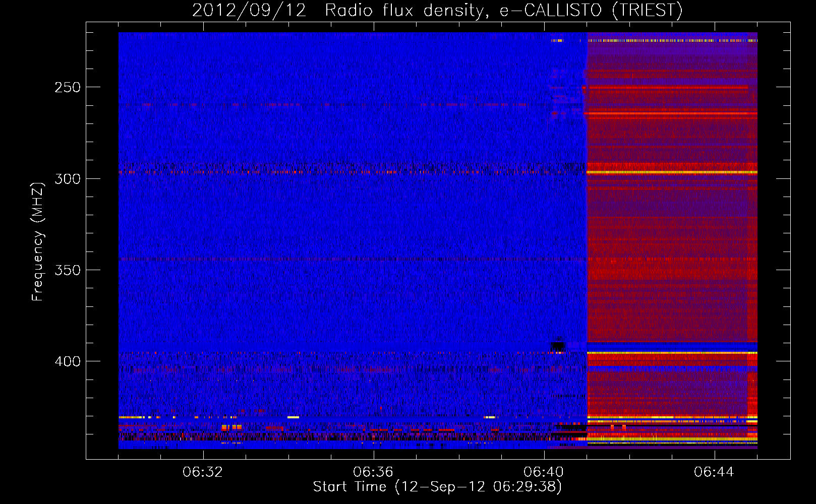Select the 350 frequency tick label
Screen dimensions: 816x504
pos(68,270)
